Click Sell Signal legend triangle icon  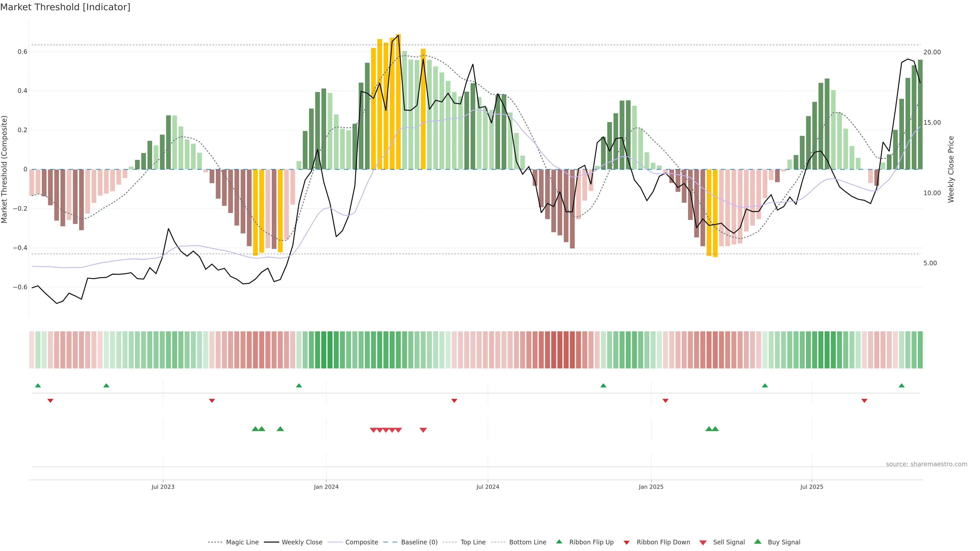[x=703, y=543]
